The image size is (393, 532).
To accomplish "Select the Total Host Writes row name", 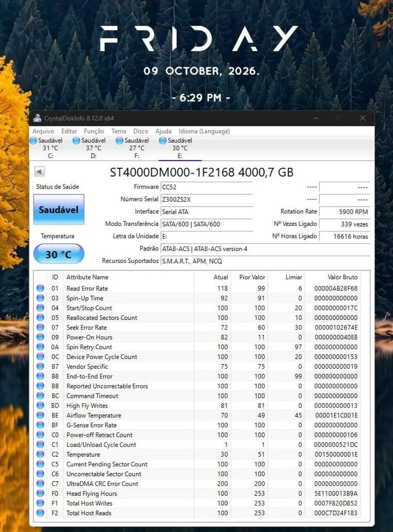I will point(89,503).
